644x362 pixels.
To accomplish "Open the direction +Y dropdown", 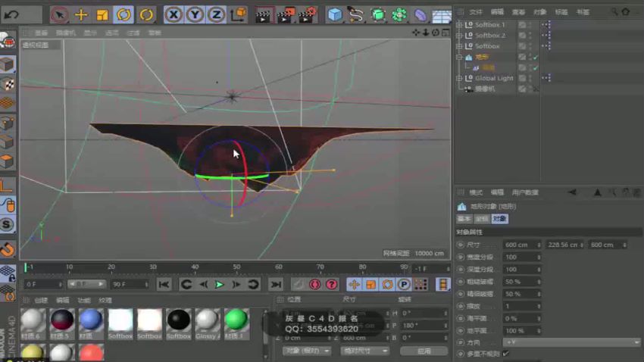I will (572, 342).
